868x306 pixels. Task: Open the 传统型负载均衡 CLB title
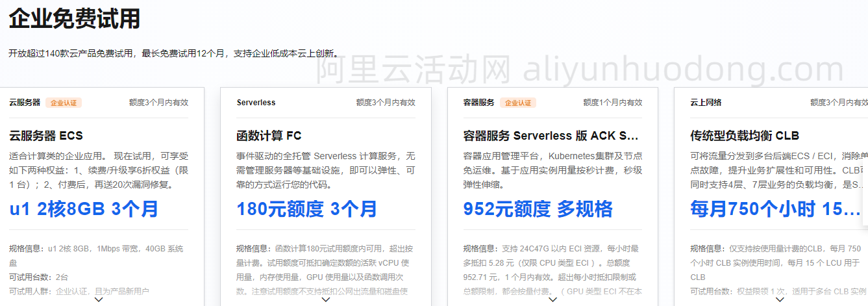745,136
